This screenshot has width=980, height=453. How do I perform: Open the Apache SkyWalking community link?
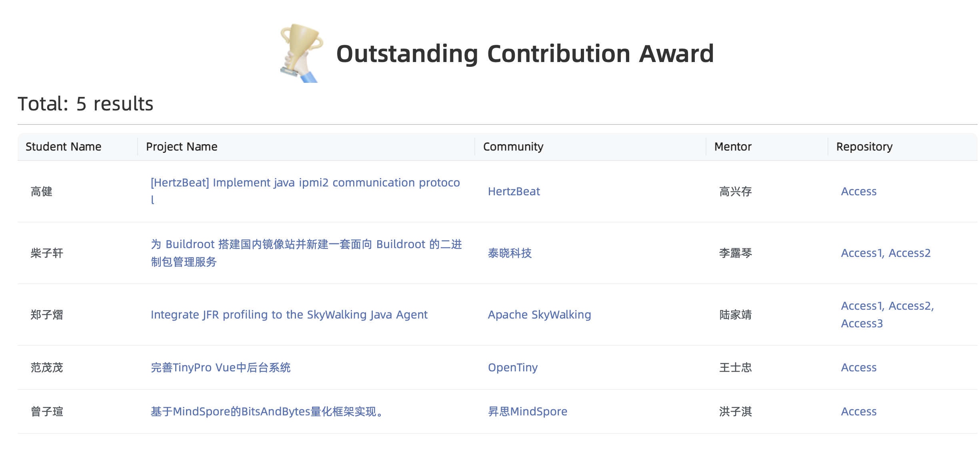539,315
